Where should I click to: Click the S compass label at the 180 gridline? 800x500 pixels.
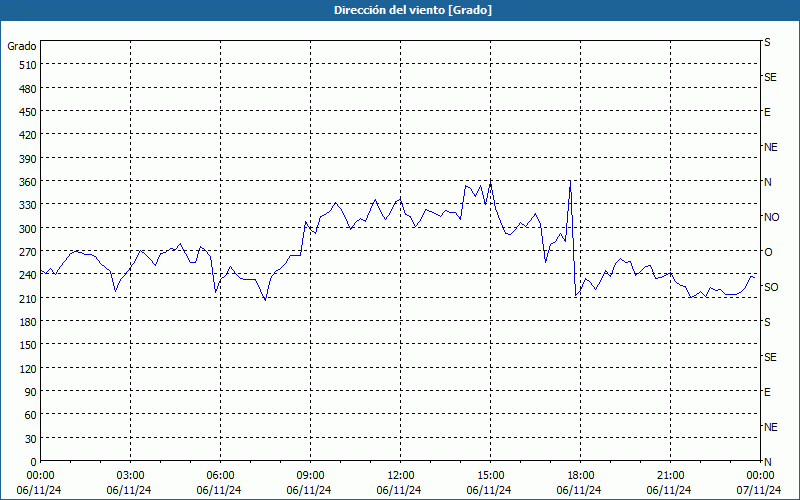(767, 322)
